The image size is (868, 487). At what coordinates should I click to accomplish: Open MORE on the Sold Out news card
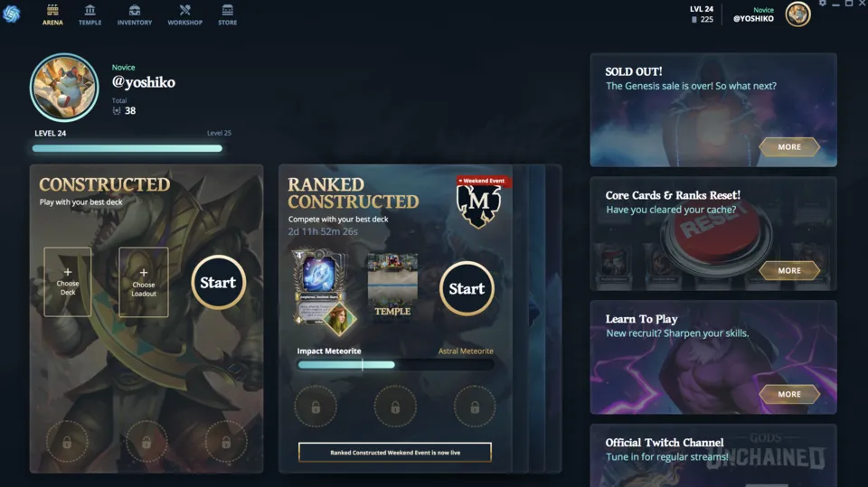click(x=789, y=146)
